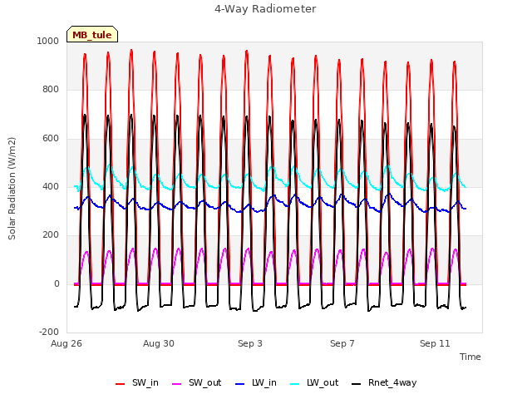
Task: Click the Solar Radiation (W/m2) axis label
Action: pyautogui.click(x=12, y=189)
